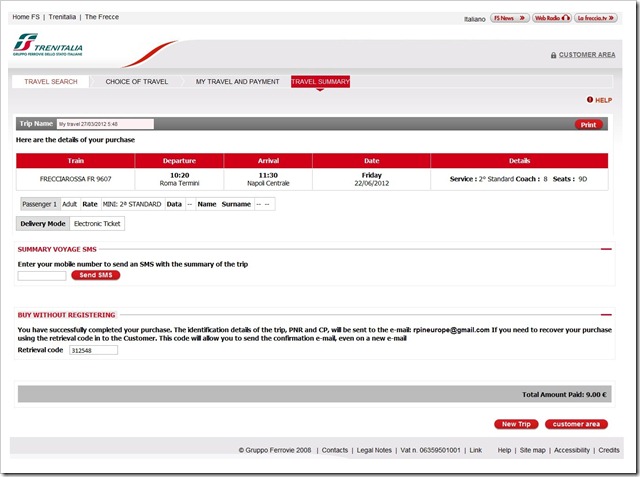This screenshot has height=477, width=640.
Task: Open the Credits link
Action: (x=609, y=450)
